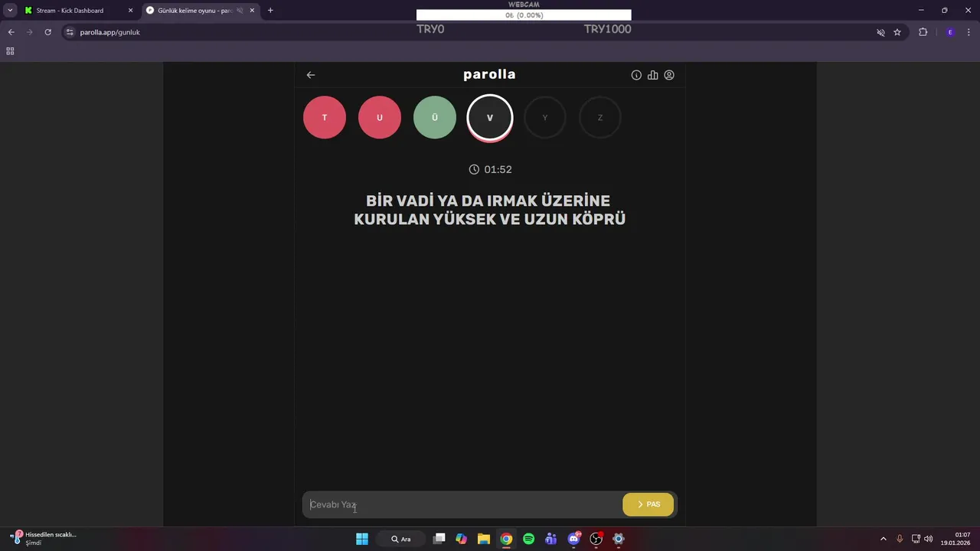This screenshot has width=980, height=551.
Task: Close the Günlük kelime oyunu tab
Action: tap(252, 11)
